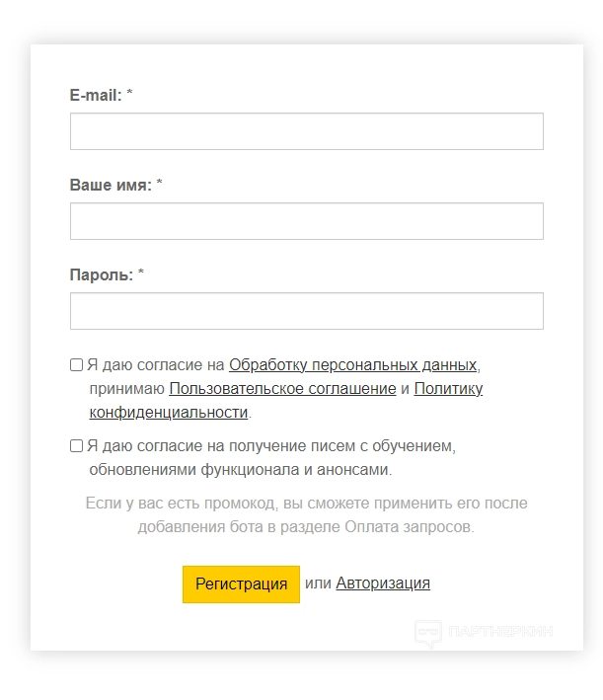Focus the Ваше имя text field
The height and width of the screenshot is (700, 603).
(306, 221)
